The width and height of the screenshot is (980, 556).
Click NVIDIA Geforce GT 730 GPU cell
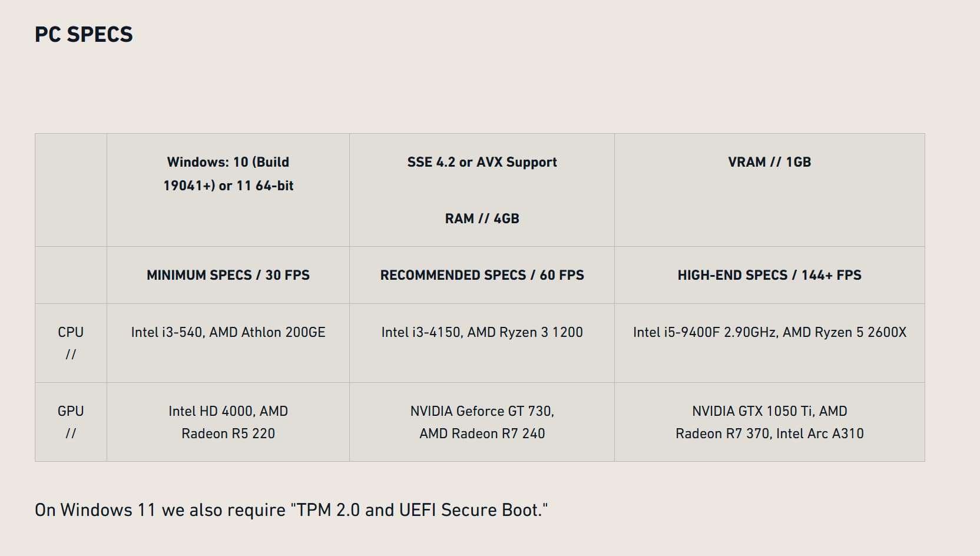click(x=482, y=411)
